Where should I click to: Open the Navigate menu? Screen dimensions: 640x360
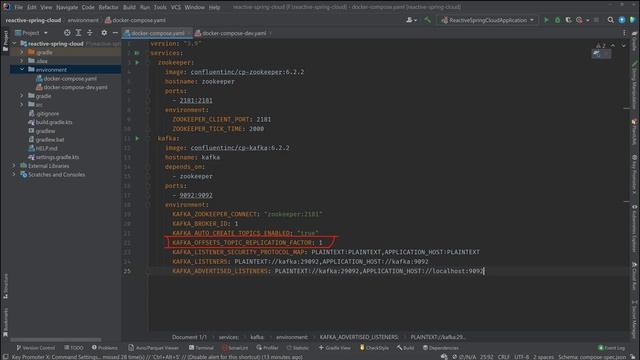pyautogui.click(x=67, y=7)
